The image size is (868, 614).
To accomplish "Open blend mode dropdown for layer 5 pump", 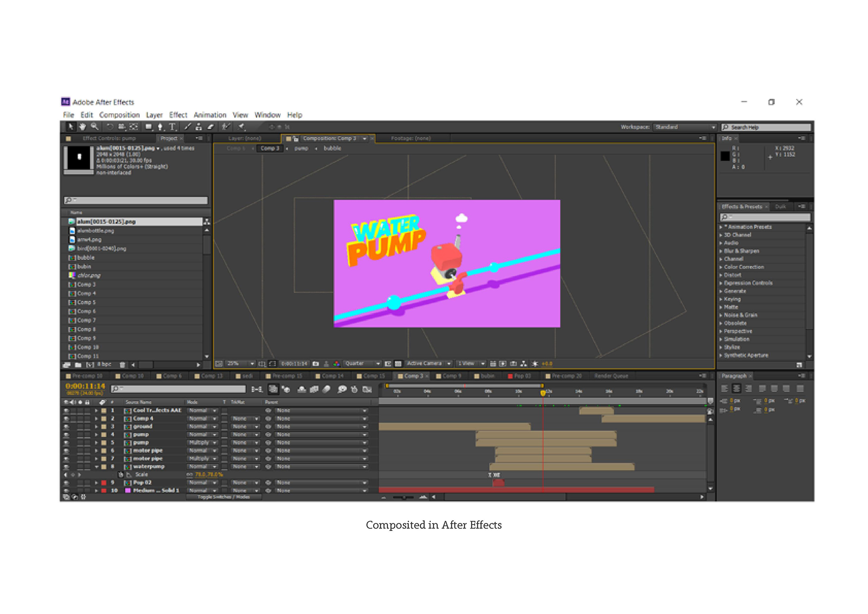I will click(x=202, y=442).
